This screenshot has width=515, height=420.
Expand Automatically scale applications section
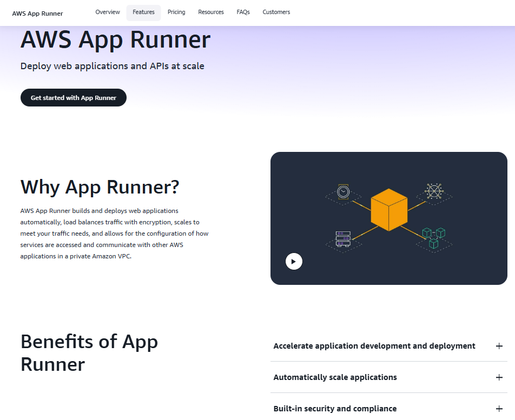(388, 377)
